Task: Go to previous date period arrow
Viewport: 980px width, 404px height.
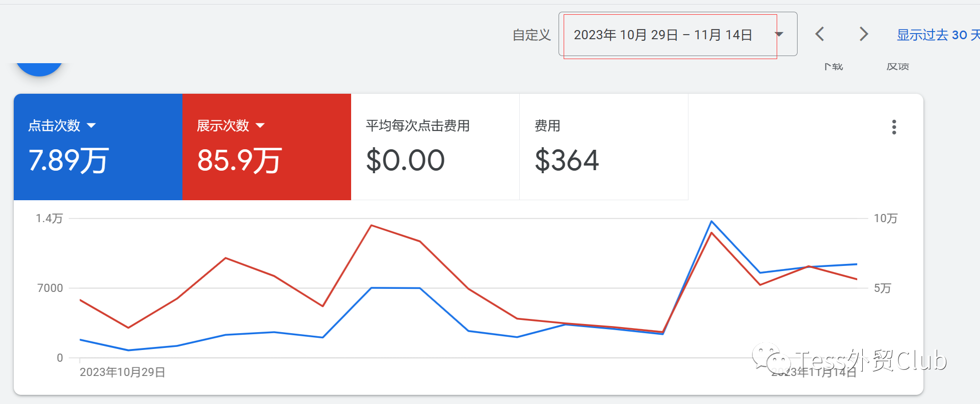Action: click(819, 34)
